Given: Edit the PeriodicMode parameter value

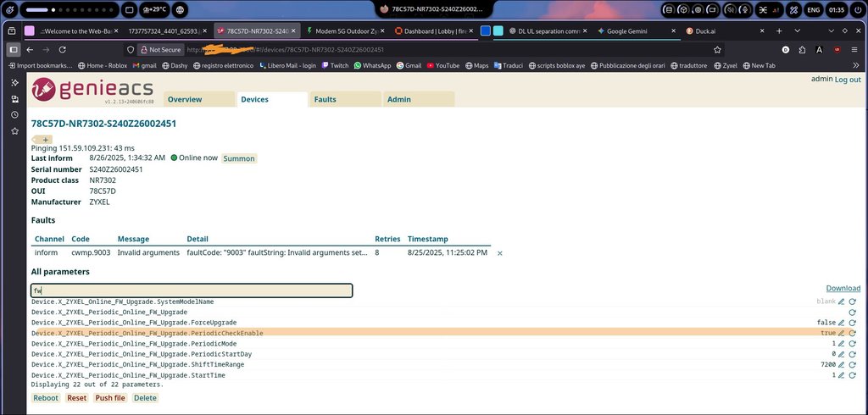Looking at the screenshot, I should coord(842,344).
